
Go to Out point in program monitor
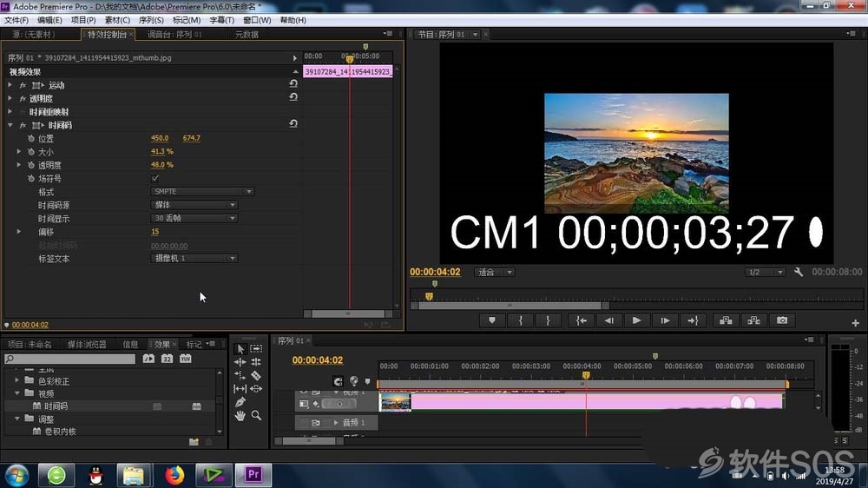pos(693,320)
